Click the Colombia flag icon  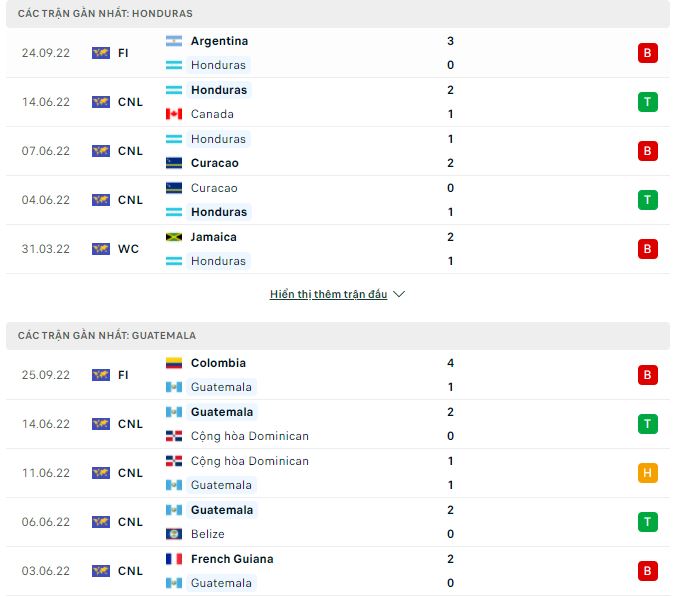point(174,363)
